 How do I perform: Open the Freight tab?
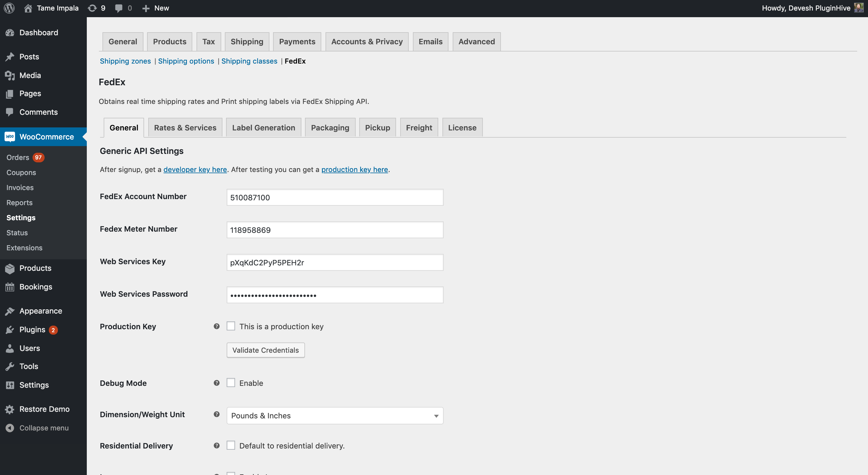[419, 128]
